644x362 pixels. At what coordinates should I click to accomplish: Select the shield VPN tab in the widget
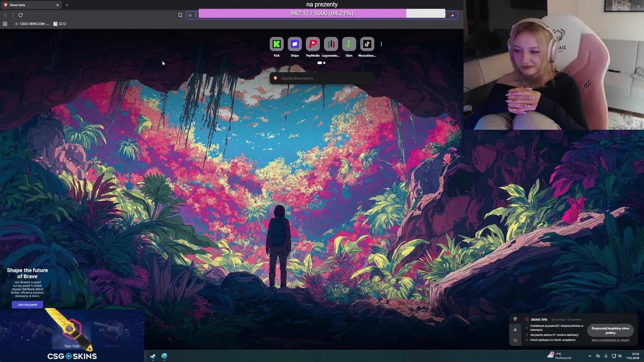click(x=515, y=319)
